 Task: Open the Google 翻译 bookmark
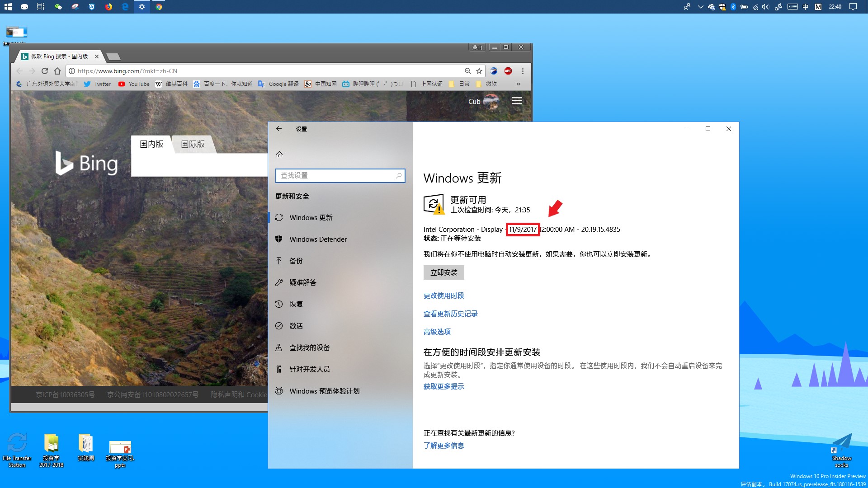(x=278, y=84)
